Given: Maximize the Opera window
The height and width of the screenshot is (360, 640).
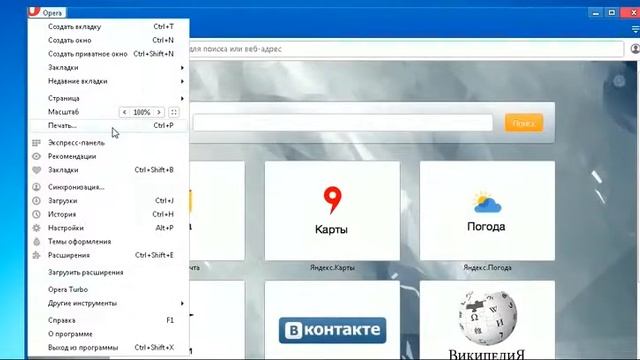Looking at the screenshot, I should (611, 13).
